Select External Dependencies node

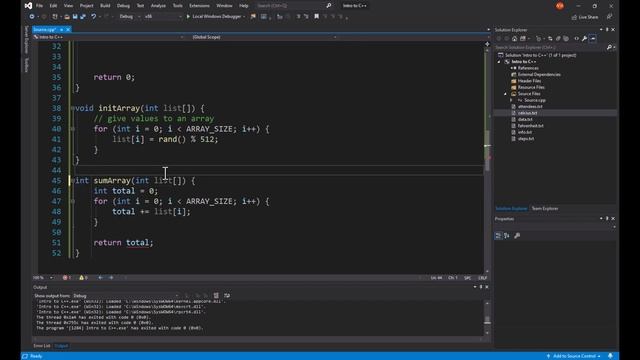click(x=539, y=75)
